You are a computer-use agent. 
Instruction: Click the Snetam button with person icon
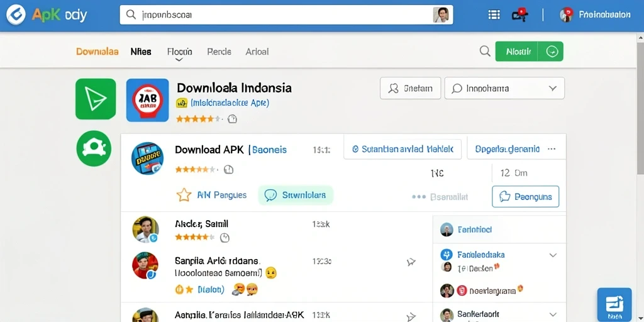pos(410,88)
